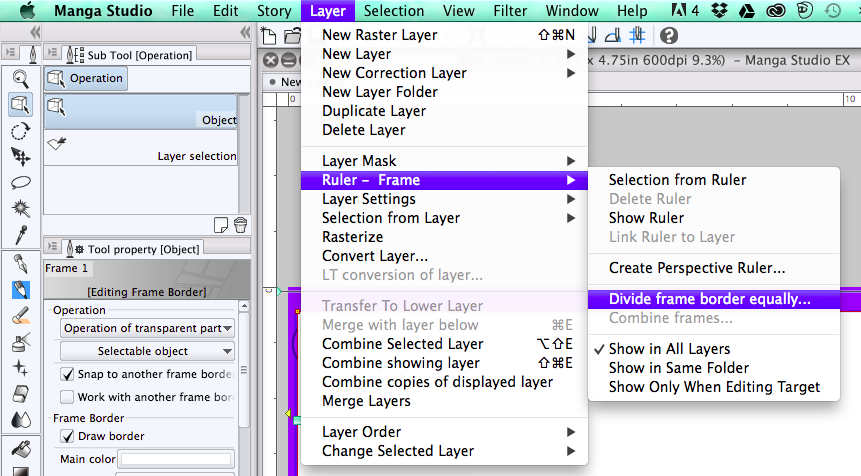Choose the Lasso selection tool

click(x=20, y=182)
